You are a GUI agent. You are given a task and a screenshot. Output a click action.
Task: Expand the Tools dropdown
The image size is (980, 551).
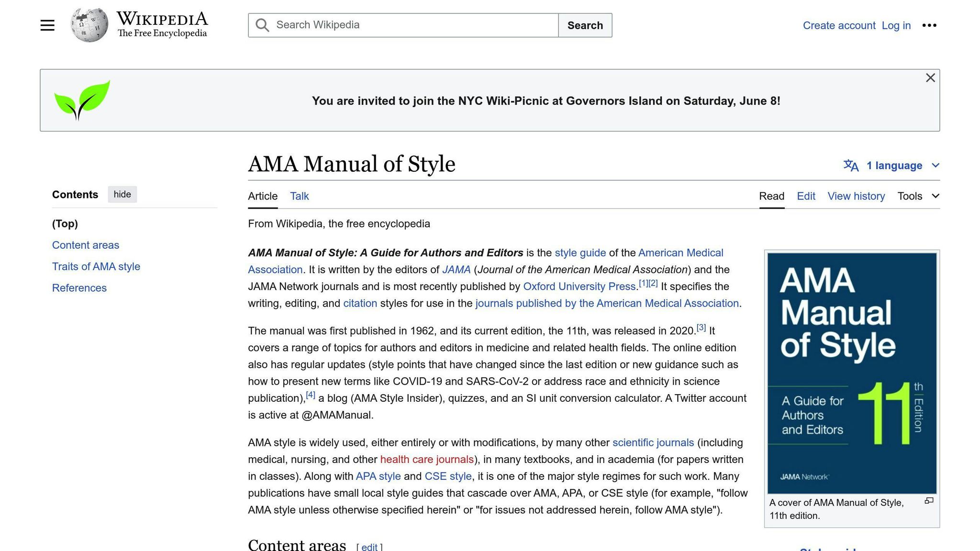click(910, 196)
